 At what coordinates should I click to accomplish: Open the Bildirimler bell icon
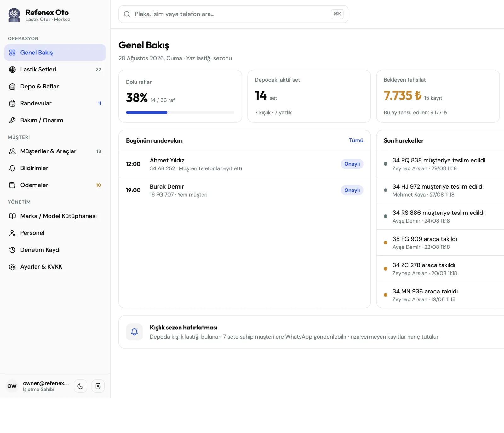click(12, 168)
